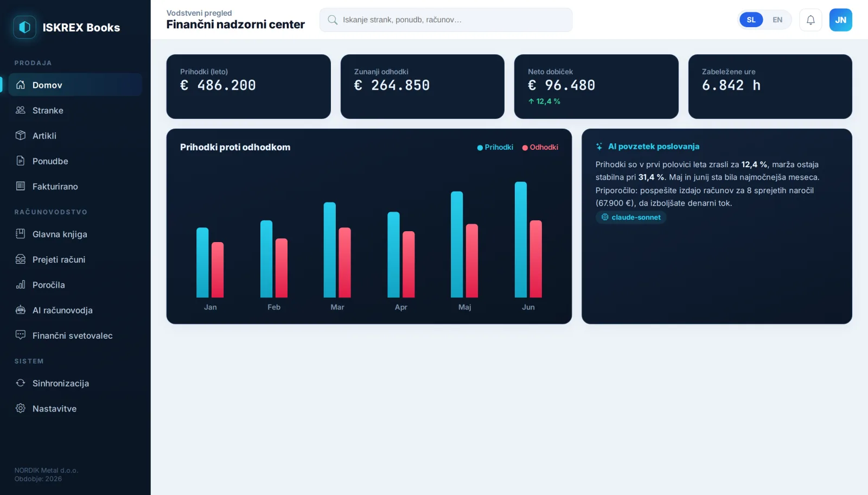
Task: Click the '€ 264.850' expenses value
Action: (392, 85)
